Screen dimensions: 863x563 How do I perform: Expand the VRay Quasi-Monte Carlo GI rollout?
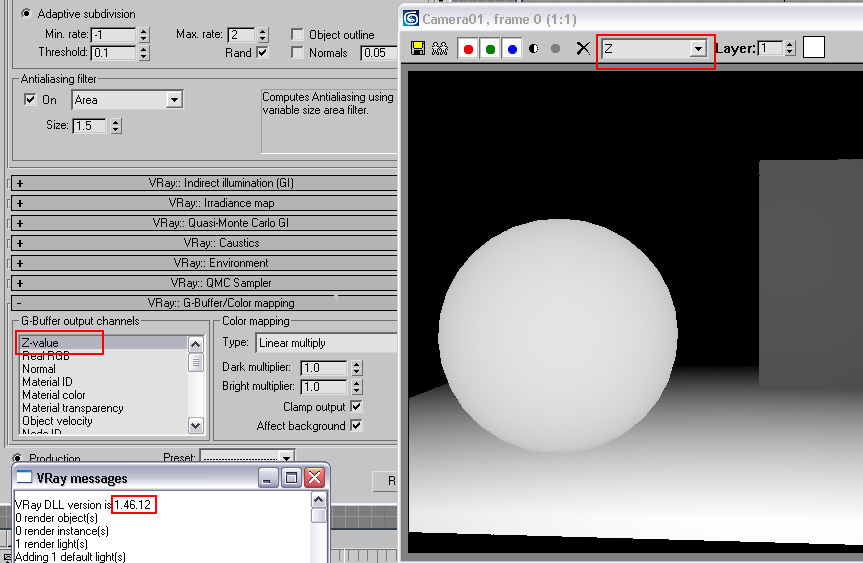(x=204, y=223)
